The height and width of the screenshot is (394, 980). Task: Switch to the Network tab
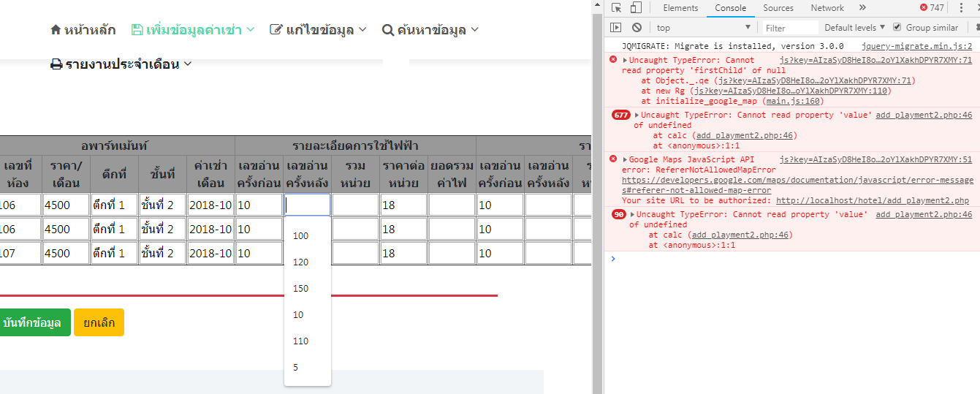827,8
